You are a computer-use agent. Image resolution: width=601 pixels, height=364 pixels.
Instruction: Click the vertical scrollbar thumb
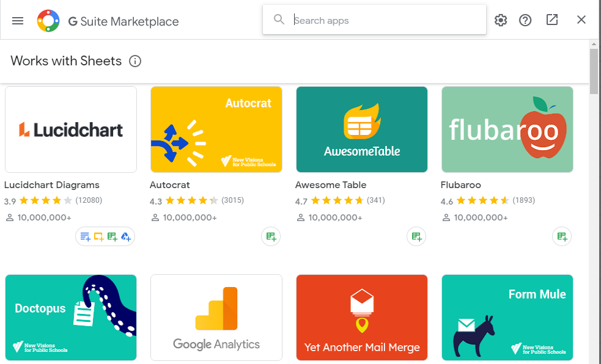tap(594, 71)
